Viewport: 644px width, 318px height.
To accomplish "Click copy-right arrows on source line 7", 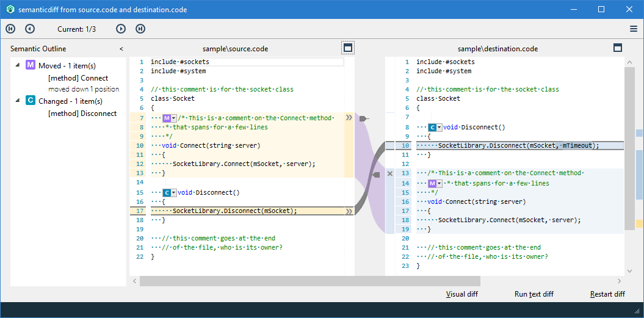I will (x=349, y=118).
